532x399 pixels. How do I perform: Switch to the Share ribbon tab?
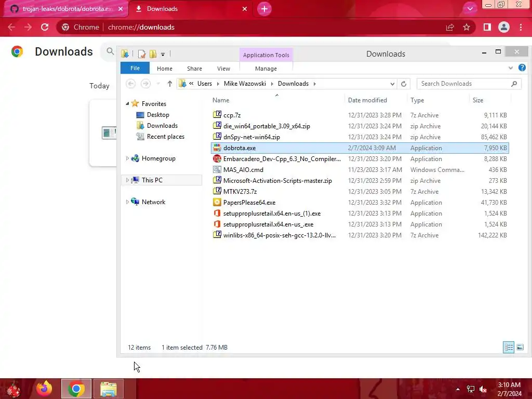tap(194, 69)
